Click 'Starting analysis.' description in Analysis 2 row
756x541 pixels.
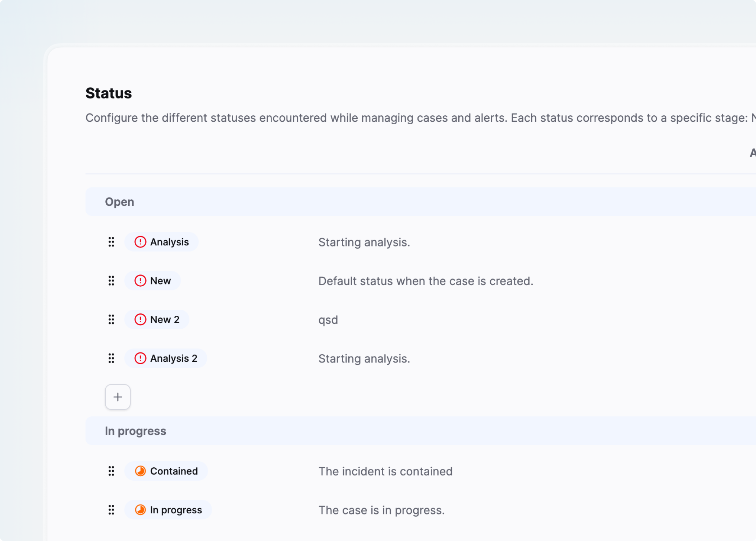point(364,359)
